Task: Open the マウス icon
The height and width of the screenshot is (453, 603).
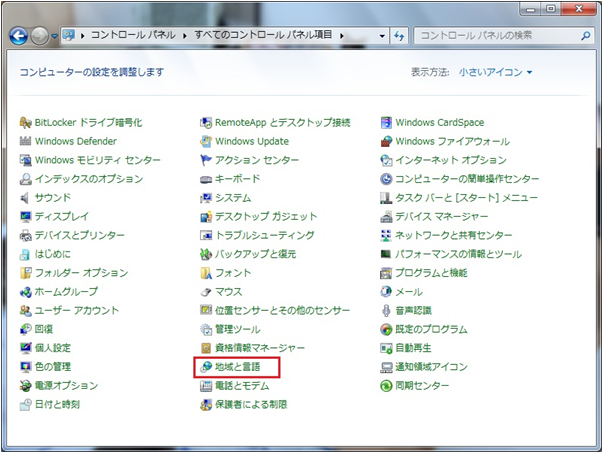Action: 206,292
